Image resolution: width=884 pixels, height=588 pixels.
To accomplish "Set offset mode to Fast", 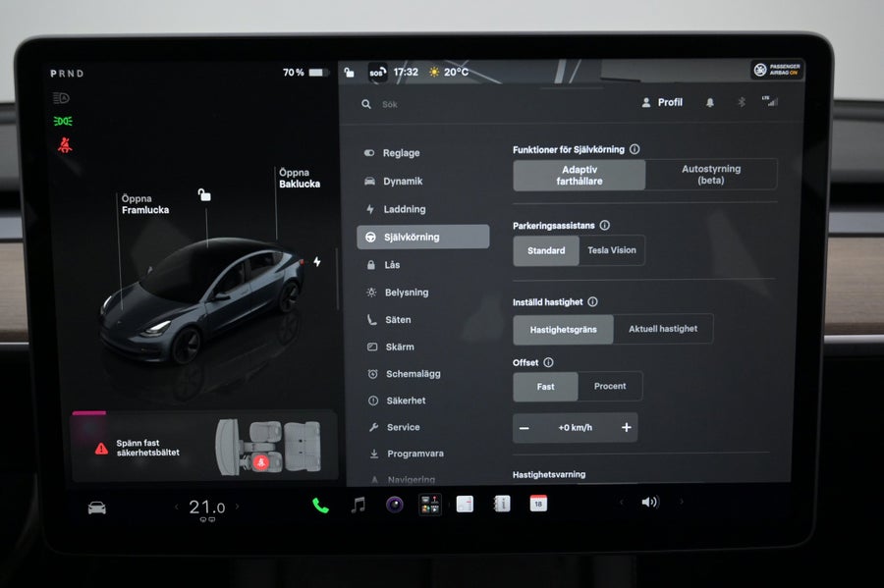I will click(545, 387).
